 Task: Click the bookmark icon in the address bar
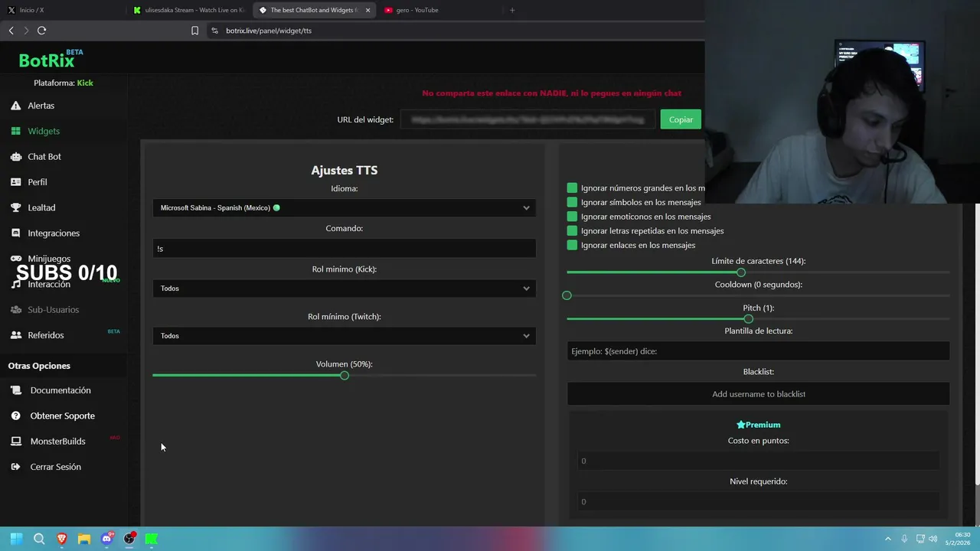[x=194, y=31]
